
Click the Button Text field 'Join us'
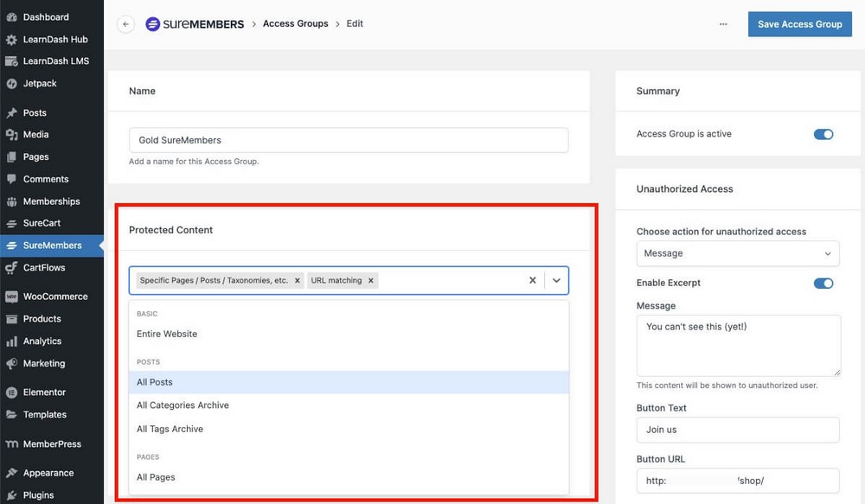coord(738,431)
